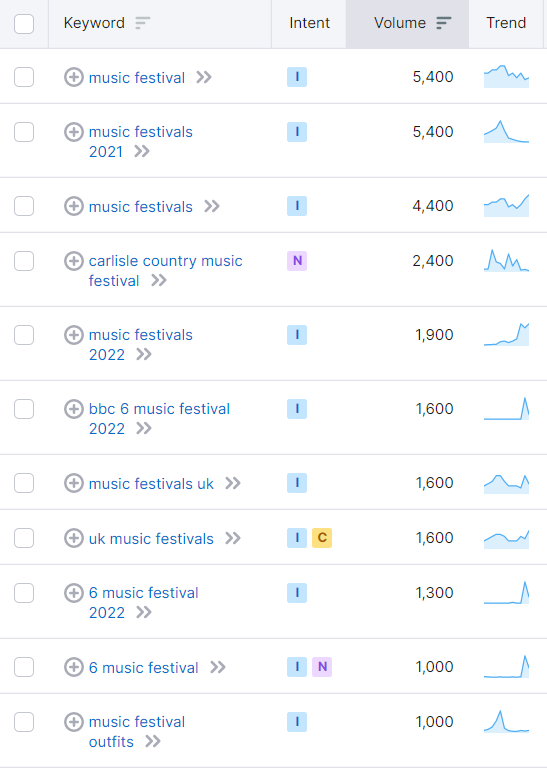Select the checkbox for 'bbc 6 music festival 2022'
This screenshot has width=547, height=782.
[x=24, y=409]
